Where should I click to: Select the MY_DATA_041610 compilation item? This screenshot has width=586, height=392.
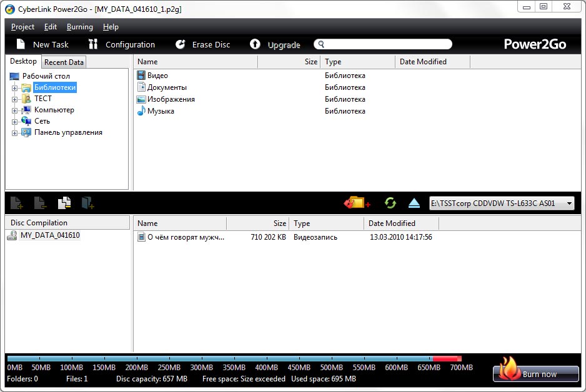(x=50, y=235)
